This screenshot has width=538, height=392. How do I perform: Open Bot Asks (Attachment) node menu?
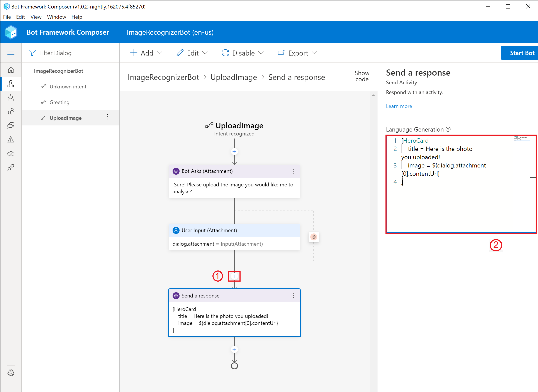(x=294, y=171)
